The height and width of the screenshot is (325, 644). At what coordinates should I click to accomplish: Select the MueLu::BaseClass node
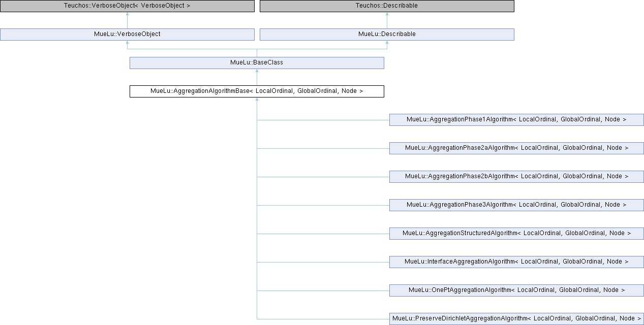257,62
